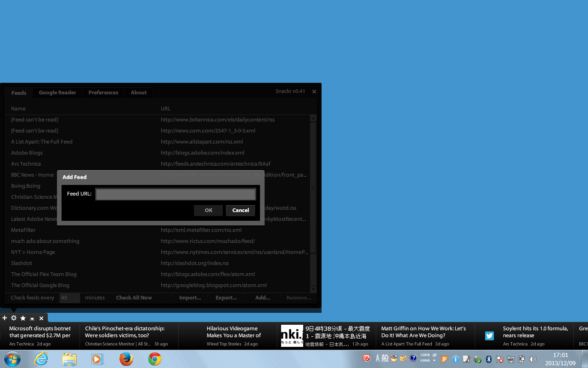Confirm Add Feed with OK button
588x368 pixels.
[x=209, y=210]
